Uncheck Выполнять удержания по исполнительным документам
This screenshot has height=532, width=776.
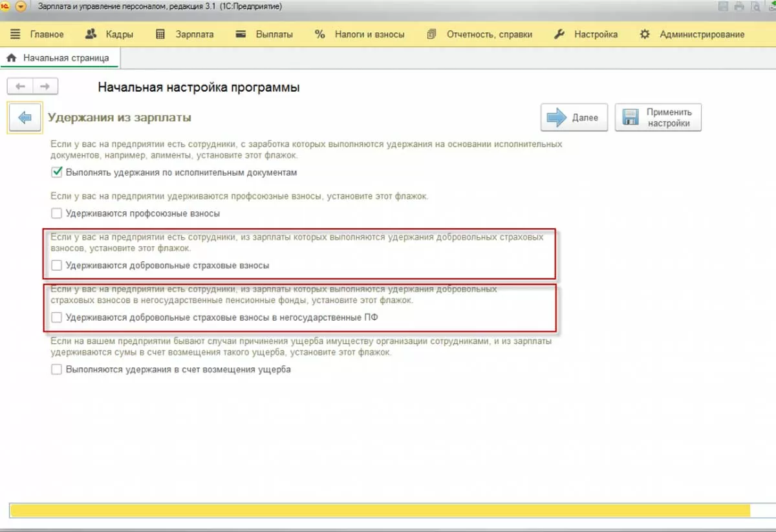click(x=57, y=173)
